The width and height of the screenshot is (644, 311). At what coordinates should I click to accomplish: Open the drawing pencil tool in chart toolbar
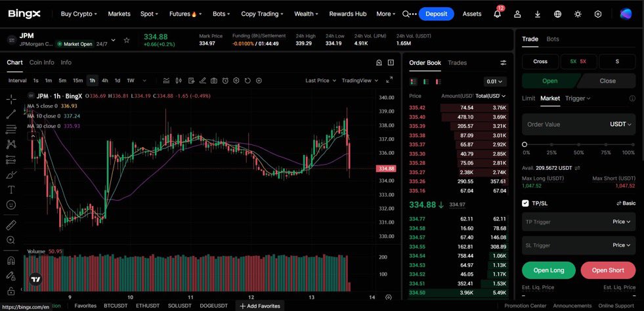click(202, 81)
